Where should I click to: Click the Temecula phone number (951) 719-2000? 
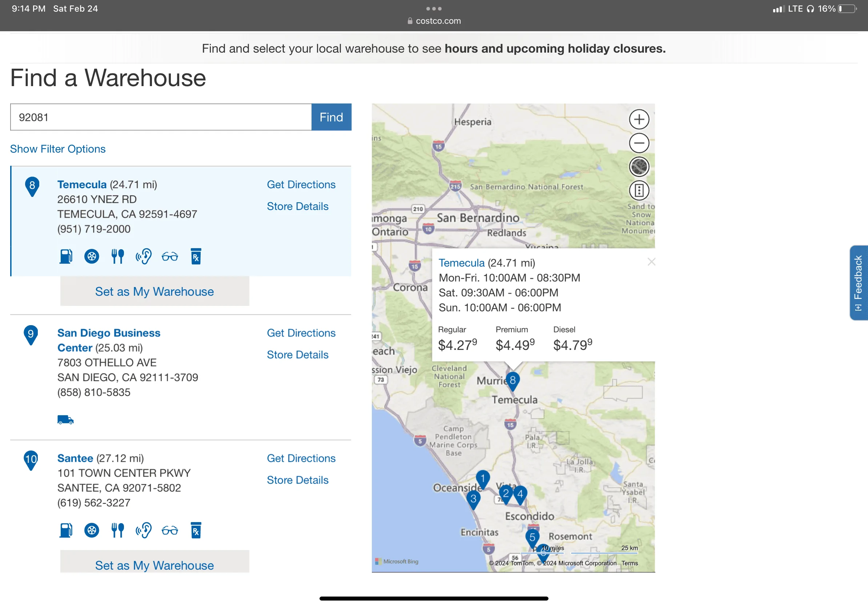[x=94, y=229]
